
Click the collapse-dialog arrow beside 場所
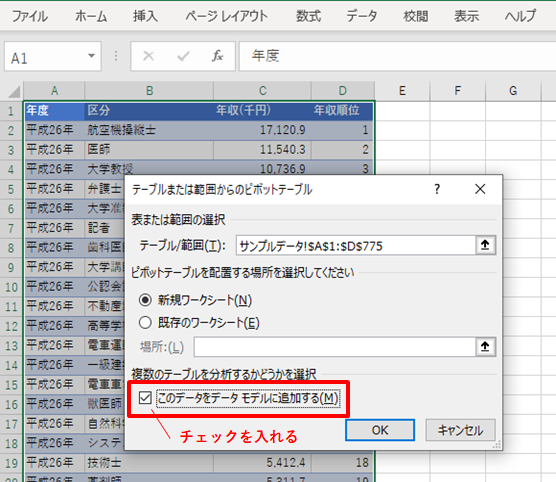pos(485,347)
